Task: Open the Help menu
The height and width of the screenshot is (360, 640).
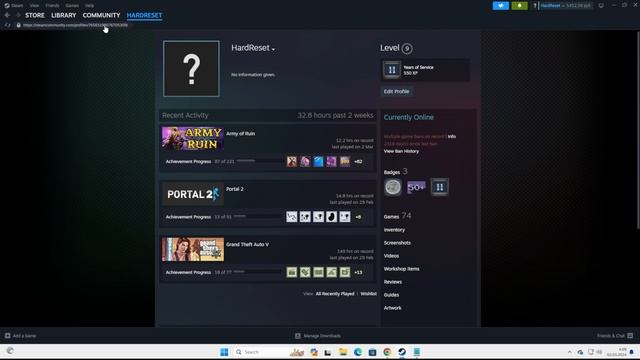Action: click(x=90, y=5)
